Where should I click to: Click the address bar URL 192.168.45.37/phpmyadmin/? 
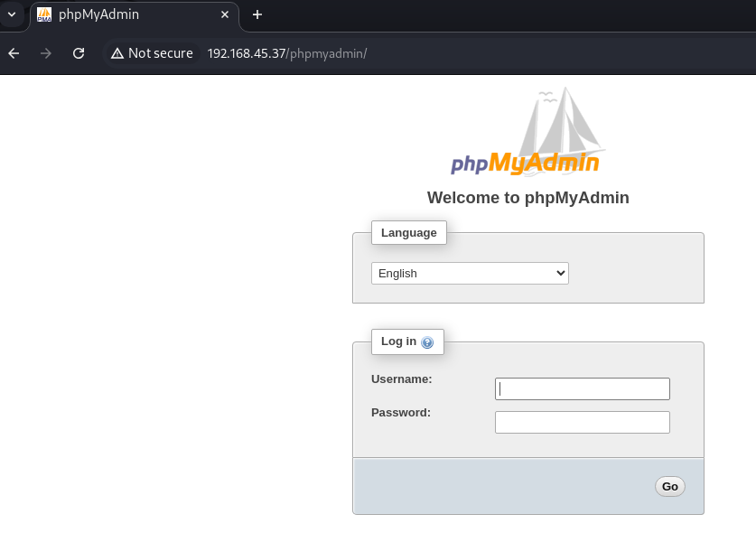click(287, 53)
